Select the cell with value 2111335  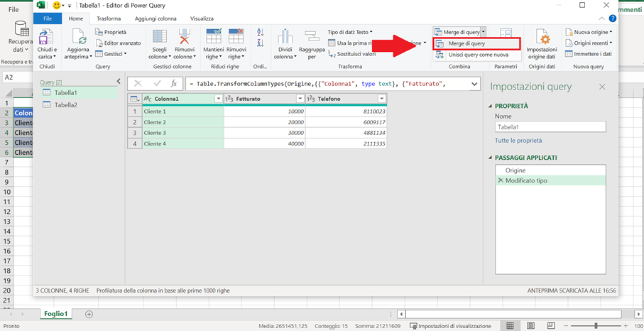coord(346,143)
